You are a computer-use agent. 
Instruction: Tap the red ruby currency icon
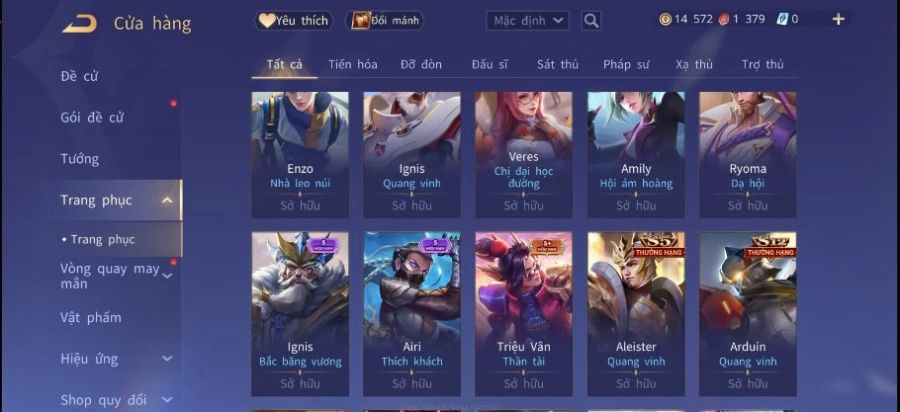[x=723, y=20]
